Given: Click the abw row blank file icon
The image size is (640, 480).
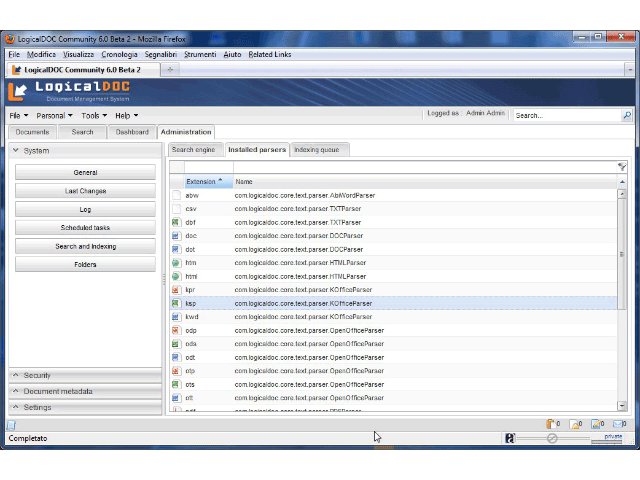Looking at the screenshot, I should (176, 195).
